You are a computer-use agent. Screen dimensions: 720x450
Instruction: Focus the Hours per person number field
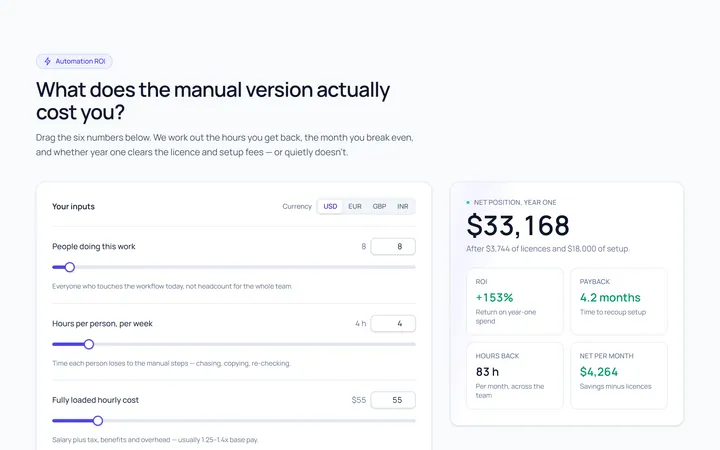click(x=393, y=324)
